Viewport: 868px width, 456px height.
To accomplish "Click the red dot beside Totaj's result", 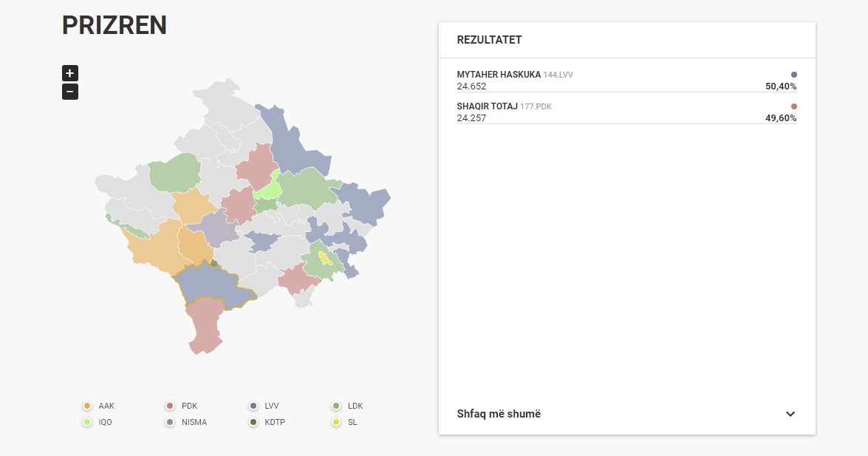I will [x=794, y=106].
